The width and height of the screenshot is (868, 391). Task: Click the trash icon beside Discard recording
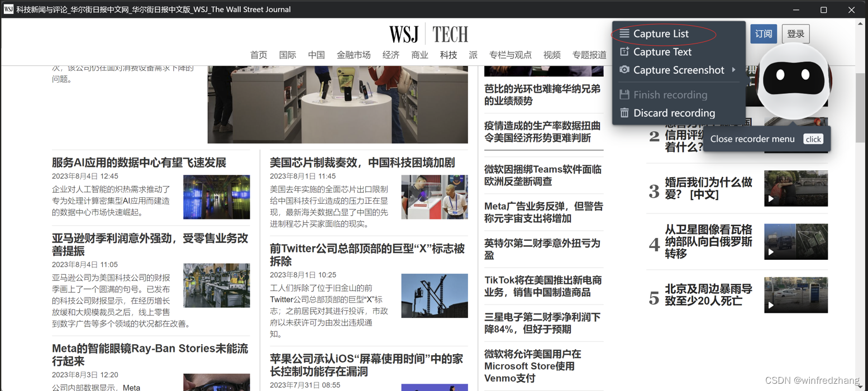624,113
